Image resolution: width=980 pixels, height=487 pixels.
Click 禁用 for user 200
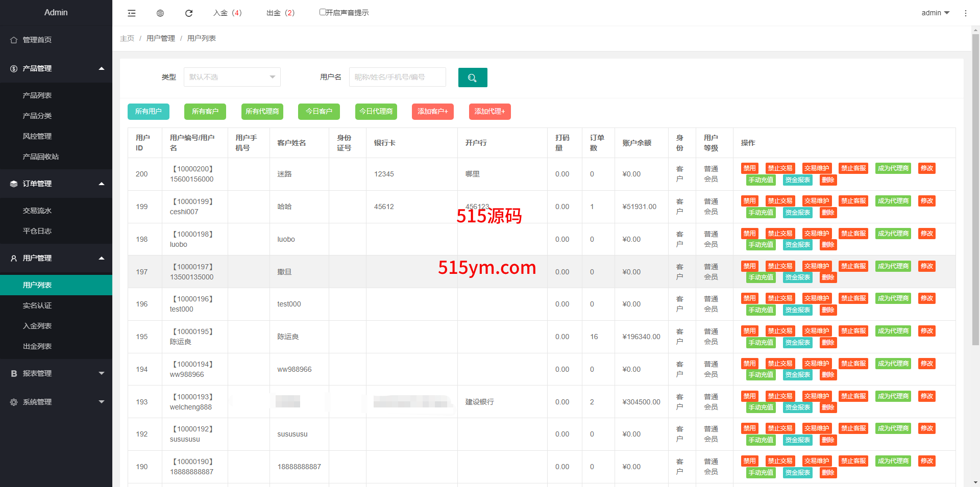point(749,168)
